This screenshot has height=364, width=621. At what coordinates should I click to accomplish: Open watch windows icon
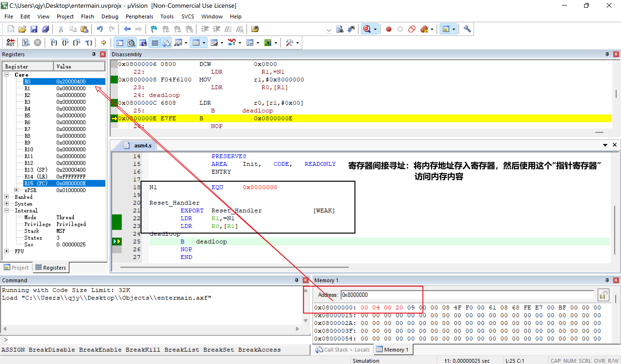178,43
